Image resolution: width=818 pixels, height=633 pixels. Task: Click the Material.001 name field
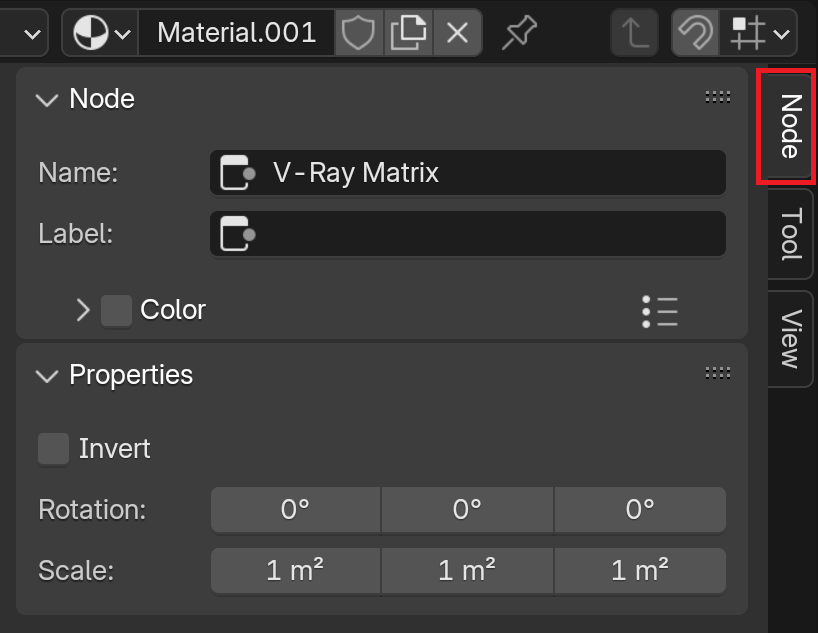click(x=236, y=32)
